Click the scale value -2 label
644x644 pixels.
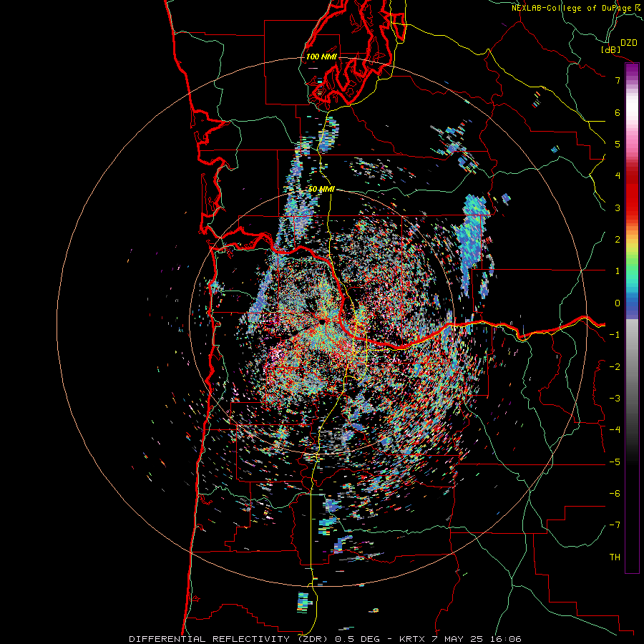point(615,367)
